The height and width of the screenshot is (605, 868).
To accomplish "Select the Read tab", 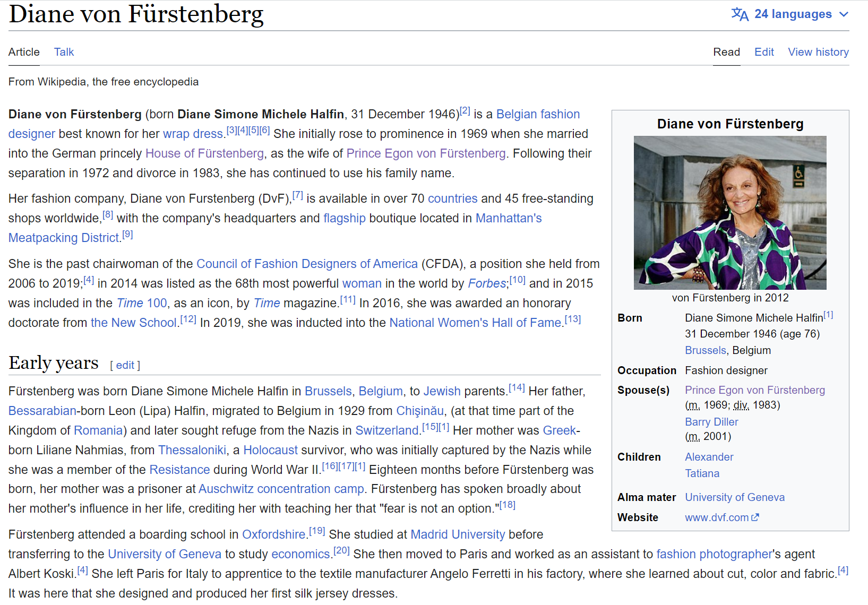I will (726, 52).
